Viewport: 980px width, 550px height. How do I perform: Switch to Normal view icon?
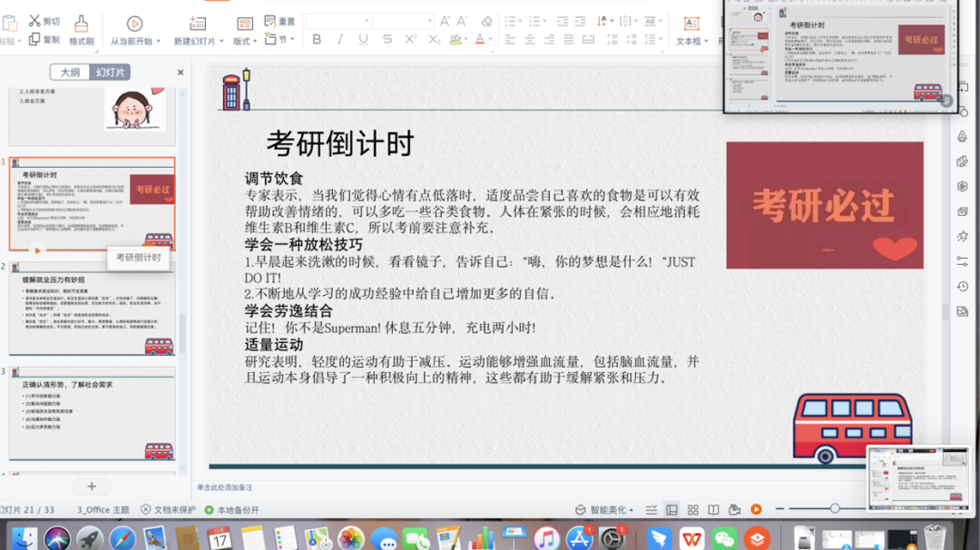pyautogui.click(x=671, y=510)
